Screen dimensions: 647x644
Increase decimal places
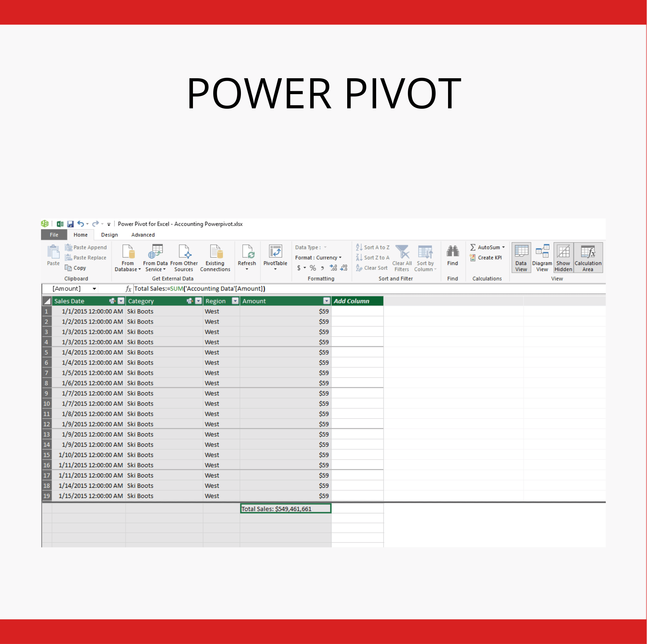(x=333, y=268)
